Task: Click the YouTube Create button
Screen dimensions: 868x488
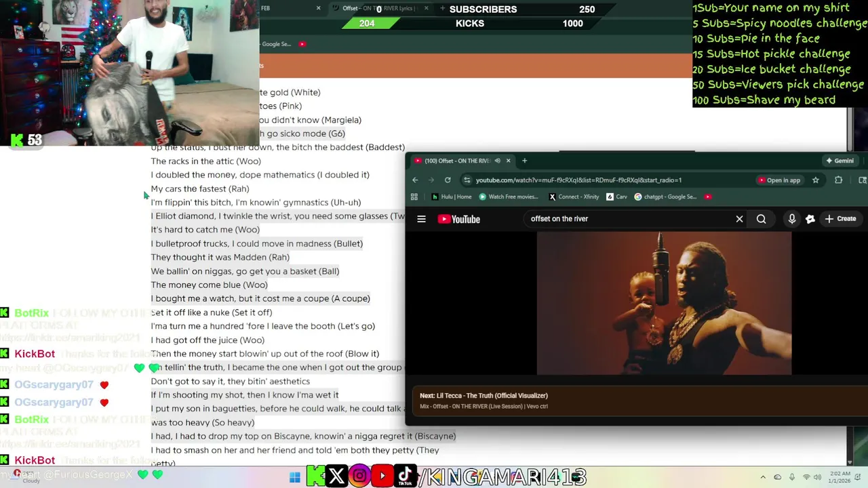Action: pos(840,219)
